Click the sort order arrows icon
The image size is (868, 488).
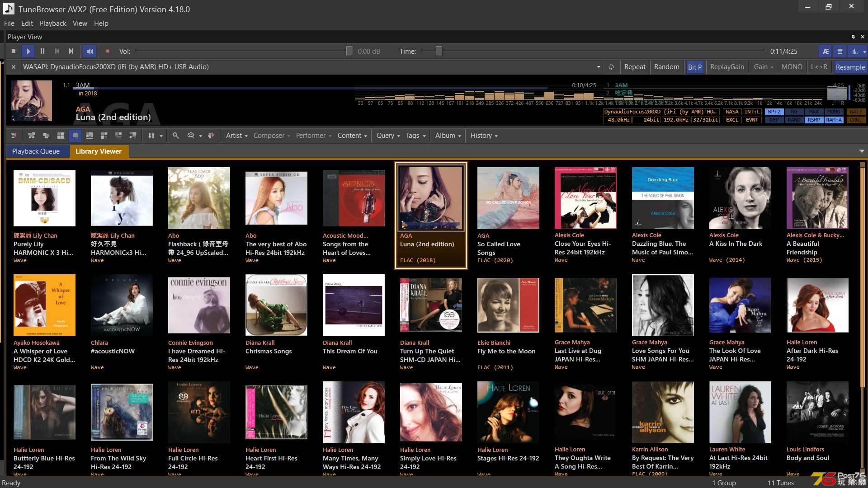point(151,136)
